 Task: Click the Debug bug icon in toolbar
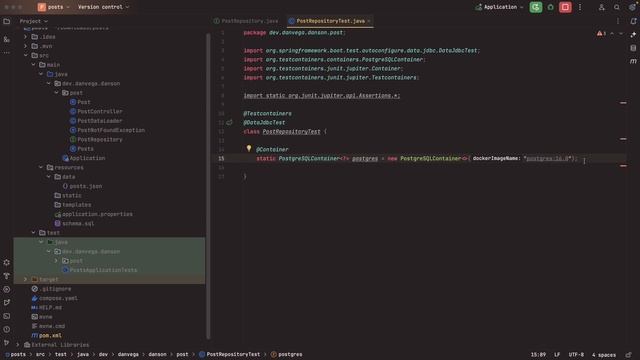tap(550, 7)
